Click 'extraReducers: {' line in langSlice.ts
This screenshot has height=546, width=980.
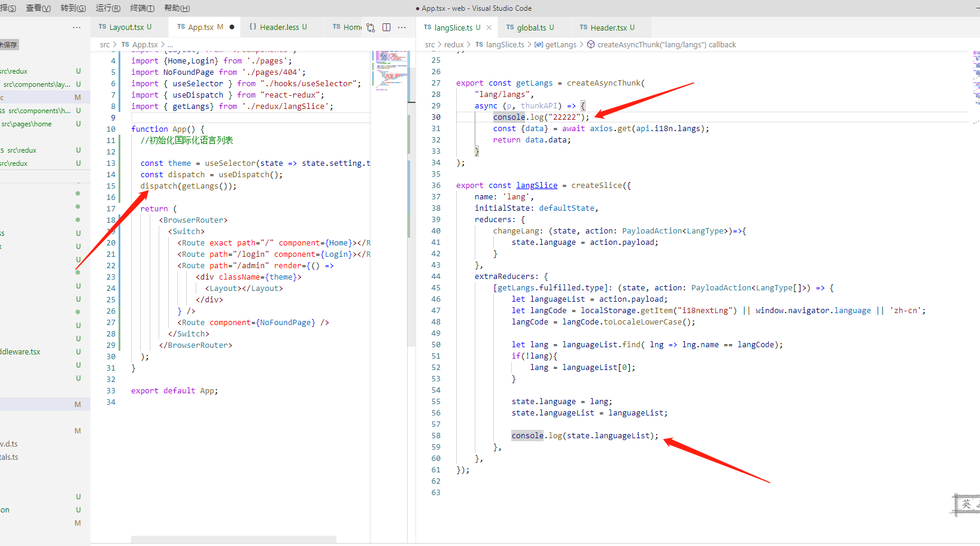[511, 277]
